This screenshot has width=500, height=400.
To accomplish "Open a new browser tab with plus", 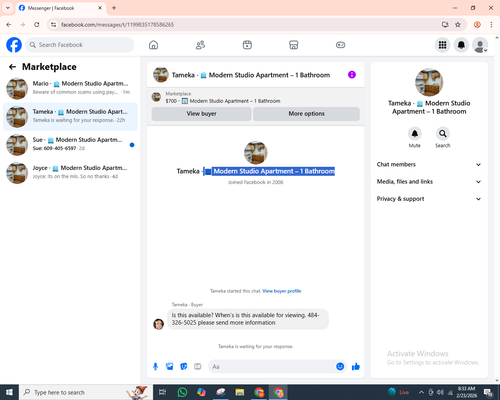I will (x=114, y=8).
